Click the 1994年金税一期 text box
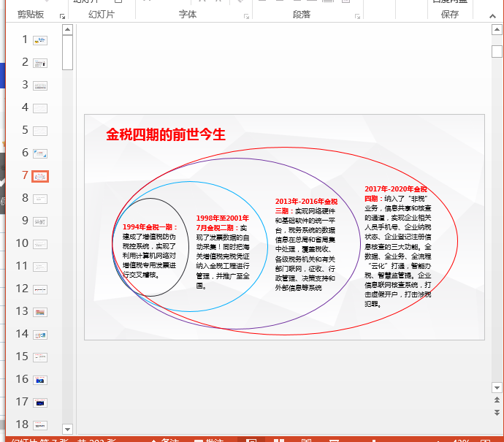 [150, 251]
